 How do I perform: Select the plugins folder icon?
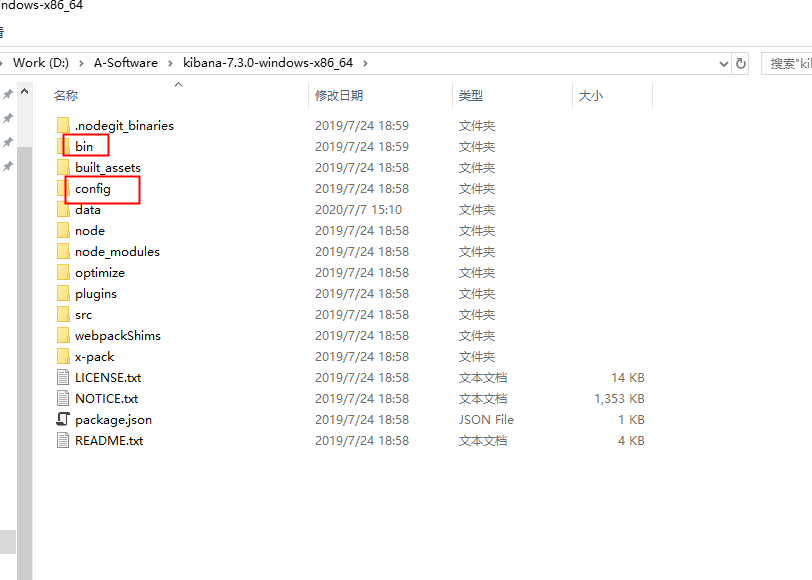[x=63, y=293]
